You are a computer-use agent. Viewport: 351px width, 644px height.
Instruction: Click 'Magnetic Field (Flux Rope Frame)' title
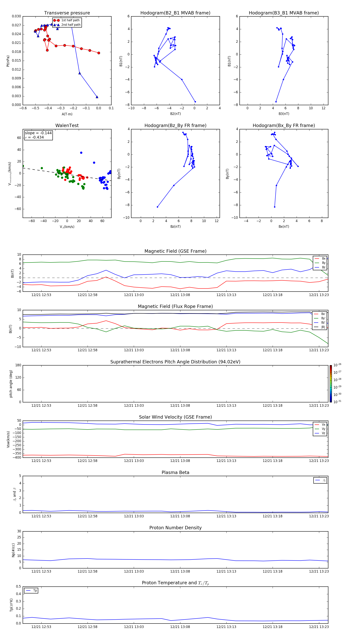click(175, 307)
